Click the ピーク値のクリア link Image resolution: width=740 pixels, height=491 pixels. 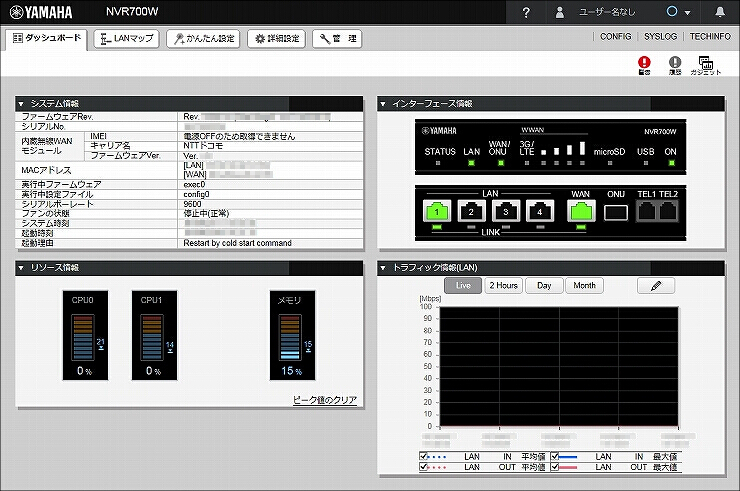325,400
